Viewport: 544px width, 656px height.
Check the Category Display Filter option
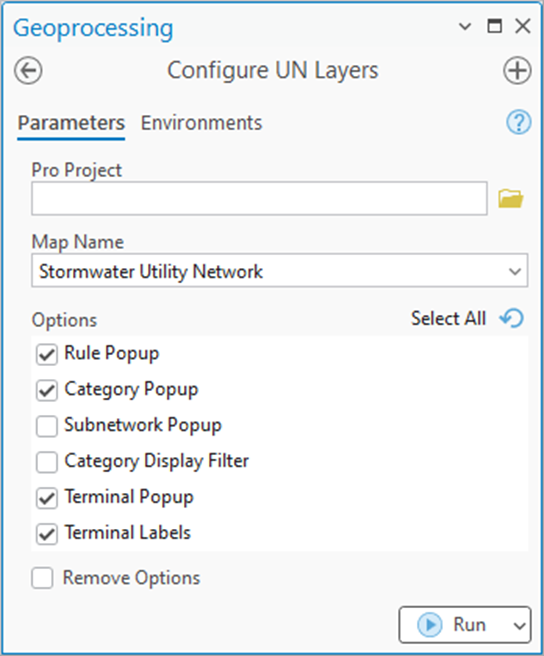(47, 462)
